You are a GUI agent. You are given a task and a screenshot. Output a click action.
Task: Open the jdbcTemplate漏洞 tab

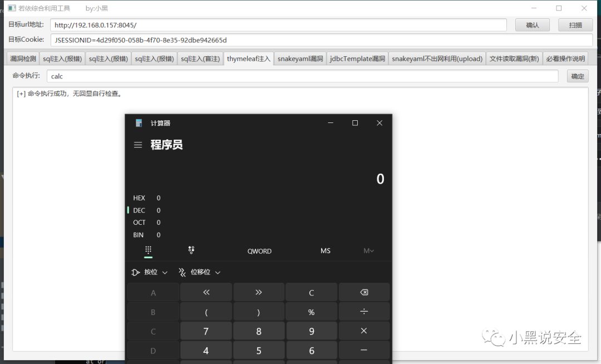357,58
